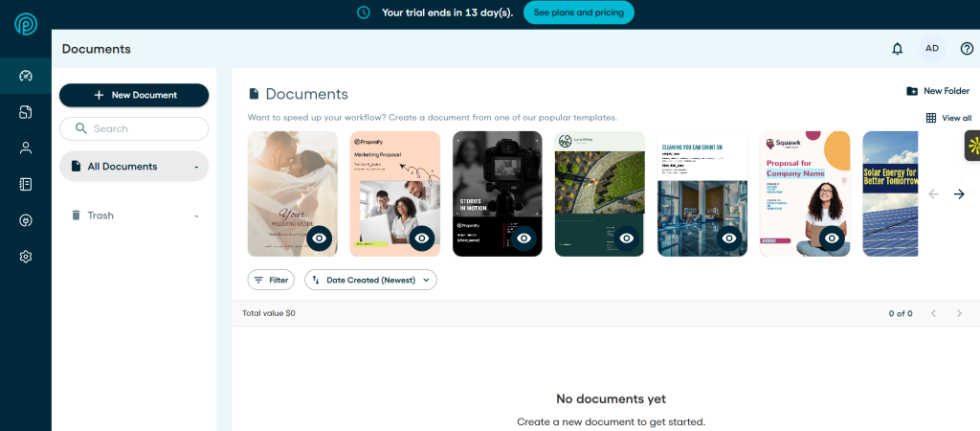Open the Trash folder
This screenshot has height=431, width=980.
tap(134, 215)
